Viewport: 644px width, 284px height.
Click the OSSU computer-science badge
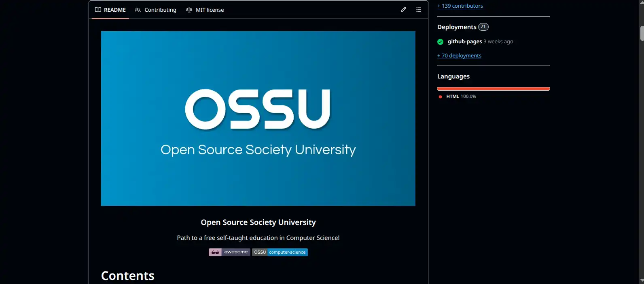click(x=280, y=252)
